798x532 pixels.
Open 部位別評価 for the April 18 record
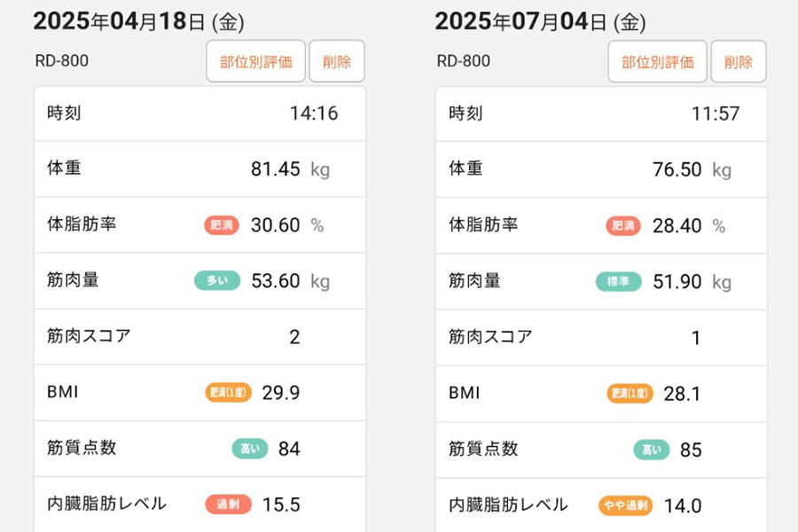255,61
